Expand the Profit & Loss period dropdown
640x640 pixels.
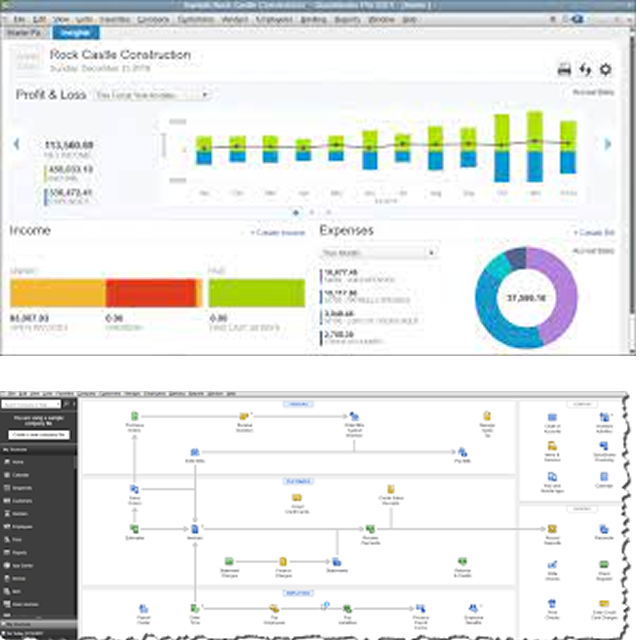tap(151, 95)
